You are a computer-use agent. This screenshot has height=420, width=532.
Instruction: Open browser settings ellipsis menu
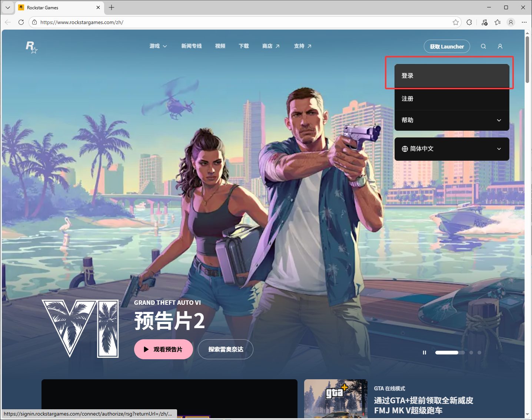tap(524, 22)
